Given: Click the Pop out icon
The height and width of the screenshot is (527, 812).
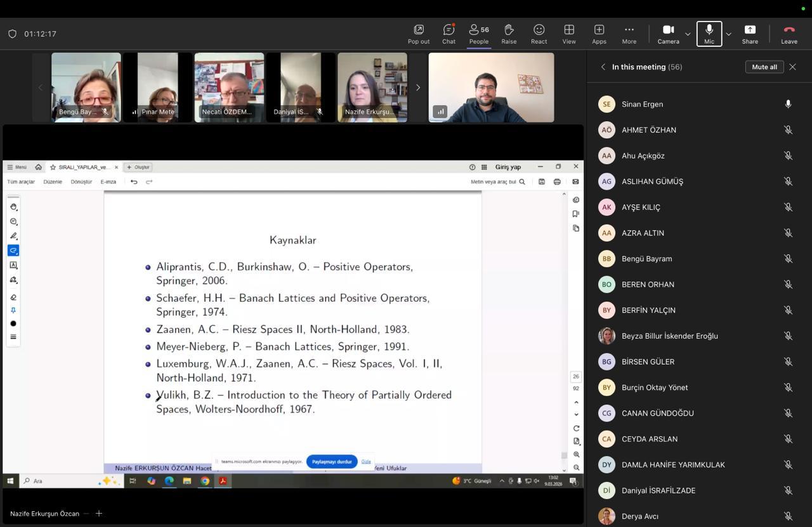Looking at the screenshot, I should (419, 34).
